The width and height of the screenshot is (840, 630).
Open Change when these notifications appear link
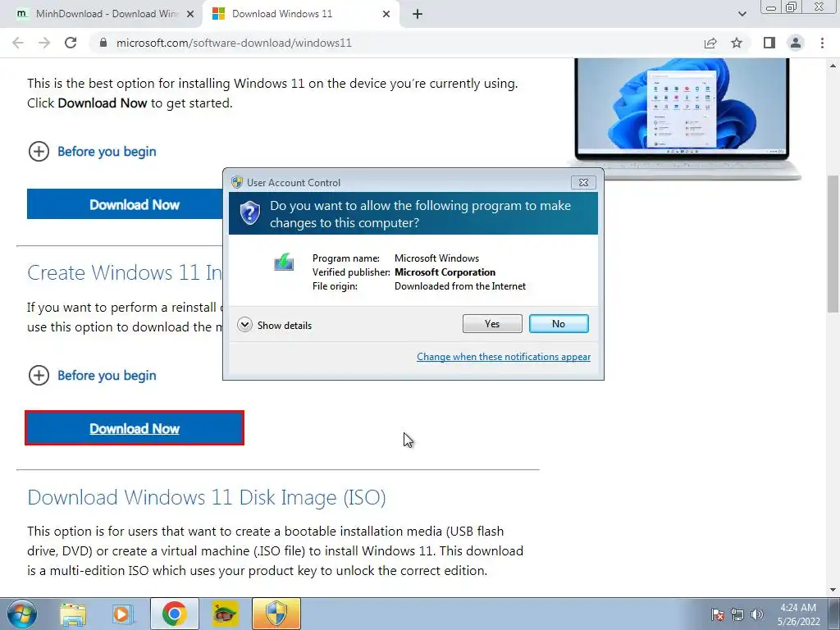(504, 357)
